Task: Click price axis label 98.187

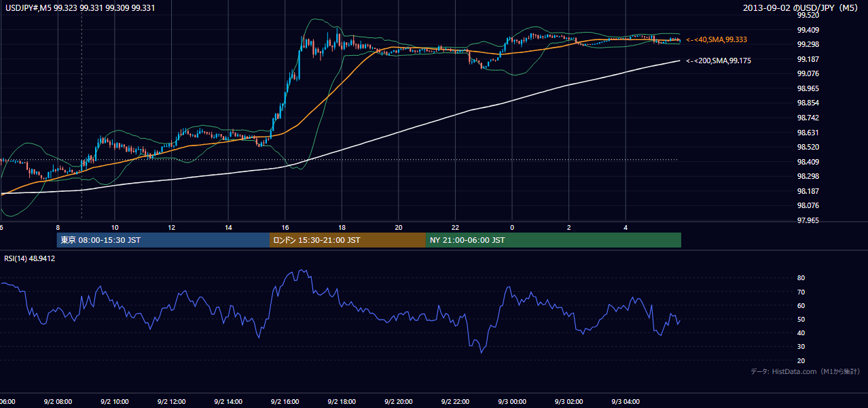Action: coord(807,191)
